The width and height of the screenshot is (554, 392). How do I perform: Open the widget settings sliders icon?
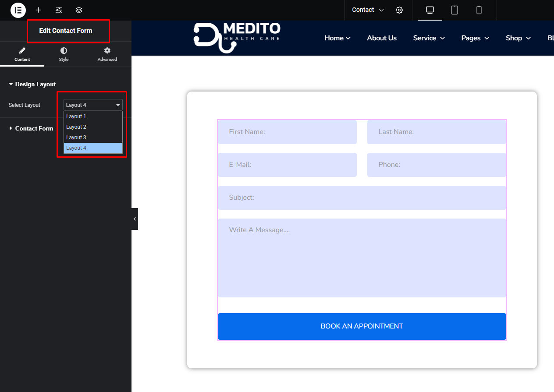59,10
